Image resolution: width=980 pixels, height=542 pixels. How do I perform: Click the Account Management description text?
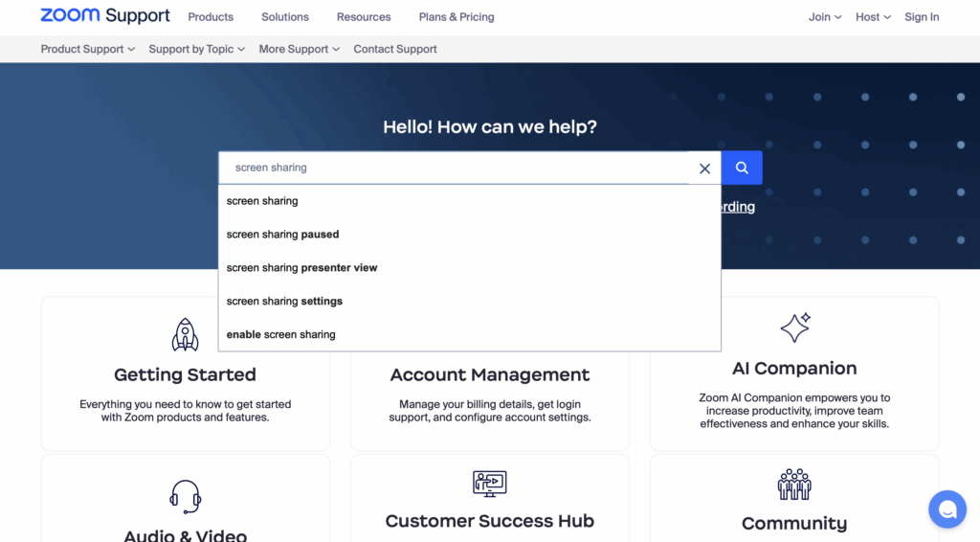pyautogui.click(x=489, y=411)
